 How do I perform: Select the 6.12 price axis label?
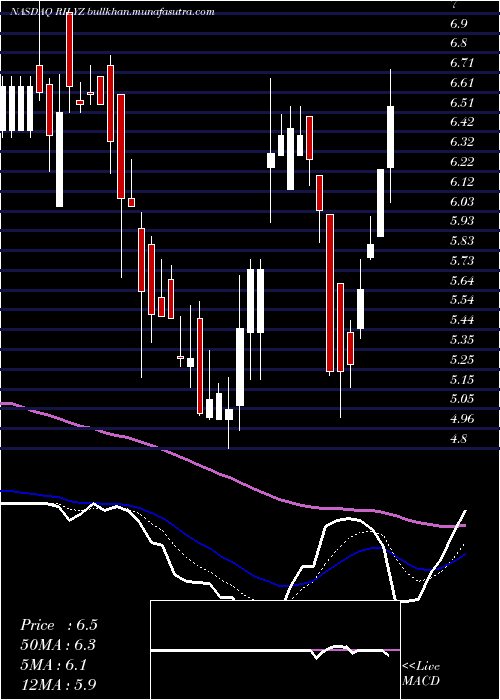461,182
